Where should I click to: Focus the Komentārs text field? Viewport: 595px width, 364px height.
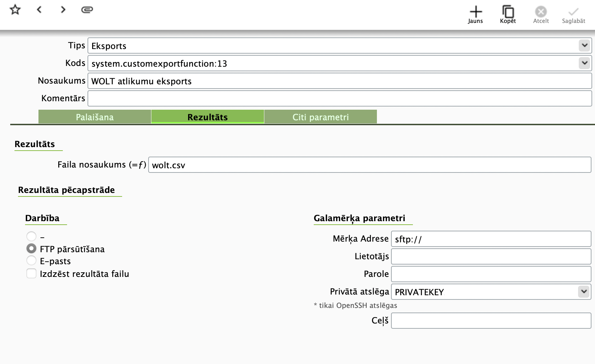point(339,98)
